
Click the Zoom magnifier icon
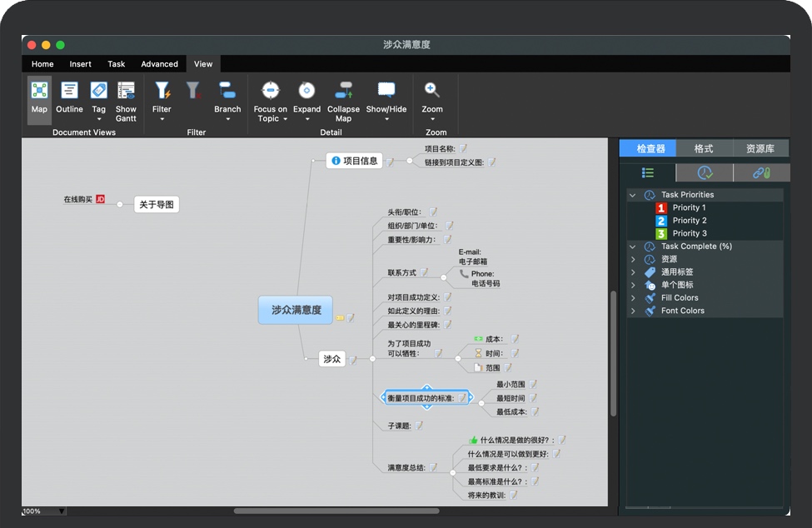pyautogui.click(x=431, y=91)
